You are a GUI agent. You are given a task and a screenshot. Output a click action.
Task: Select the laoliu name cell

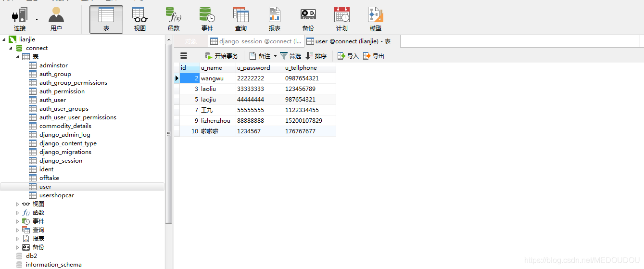[218, 89]
